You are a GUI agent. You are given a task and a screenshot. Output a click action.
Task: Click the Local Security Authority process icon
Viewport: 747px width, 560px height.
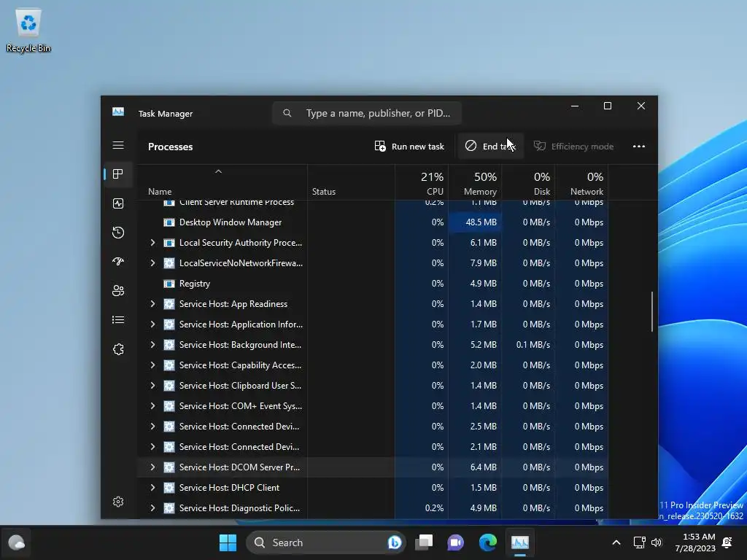tap(169, 243)
